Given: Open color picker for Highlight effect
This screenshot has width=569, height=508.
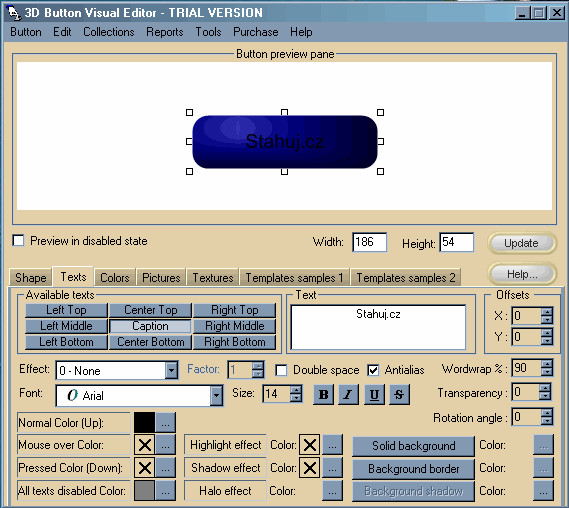Looking at the screenshot, I should pos(332,445).
